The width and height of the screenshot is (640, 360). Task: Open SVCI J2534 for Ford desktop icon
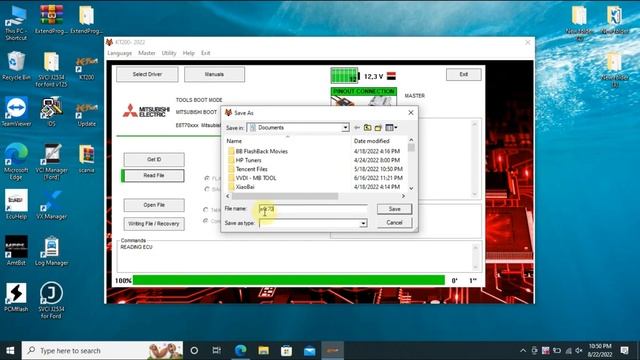pos(51,300)
